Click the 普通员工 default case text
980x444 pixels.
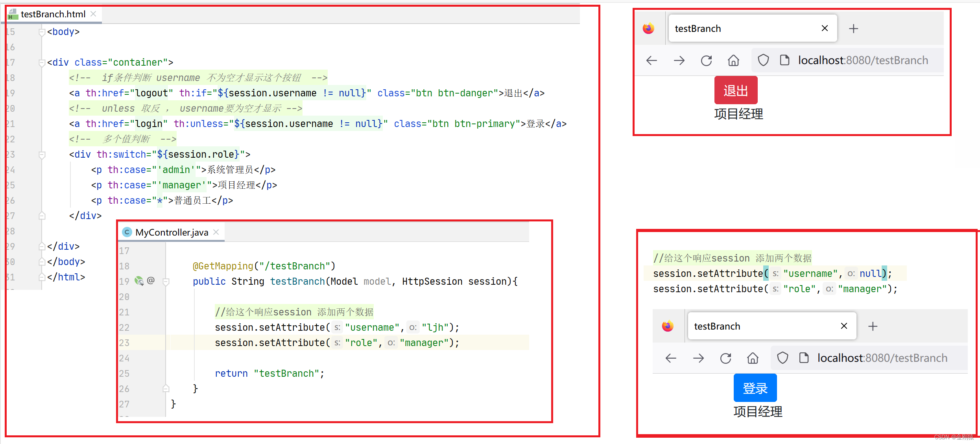coord(193,201)
